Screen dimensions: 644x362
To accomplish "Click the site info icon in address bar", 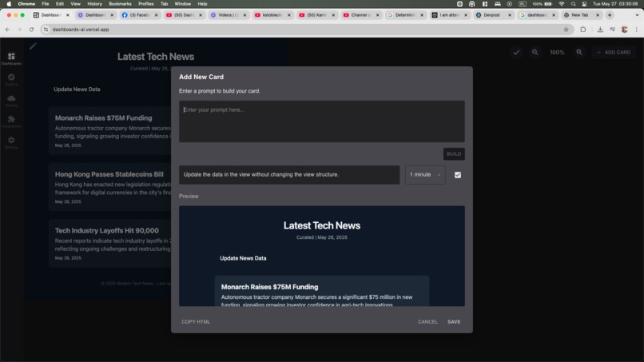I will coord(46,30).
